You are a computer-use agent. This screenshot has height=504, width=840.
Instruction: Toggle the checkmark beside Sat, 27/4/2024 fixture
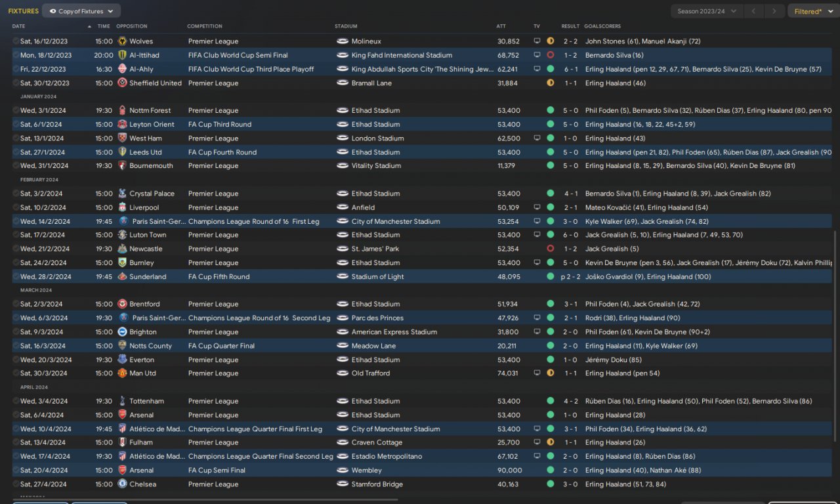(16, 484)
